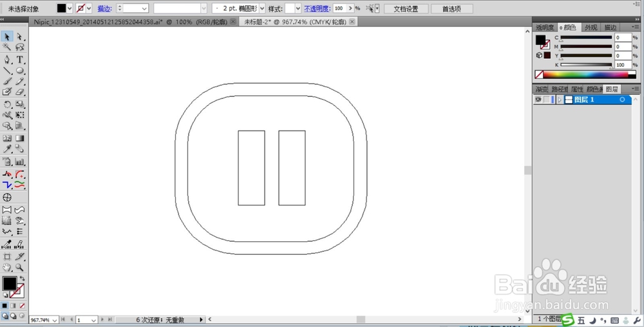644x327 pixels.
Task: Set none mode button in toolbox
Action: 22,306
